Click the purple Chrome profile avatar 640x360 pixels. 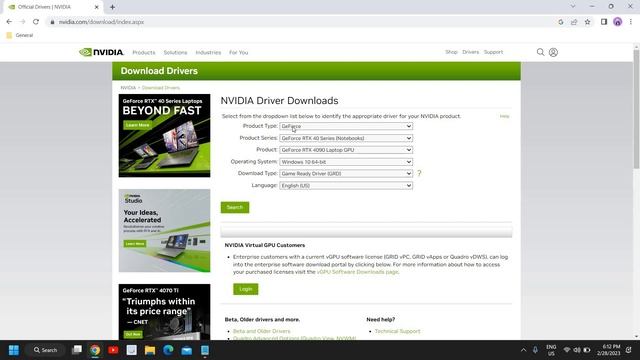click(617, 22)
